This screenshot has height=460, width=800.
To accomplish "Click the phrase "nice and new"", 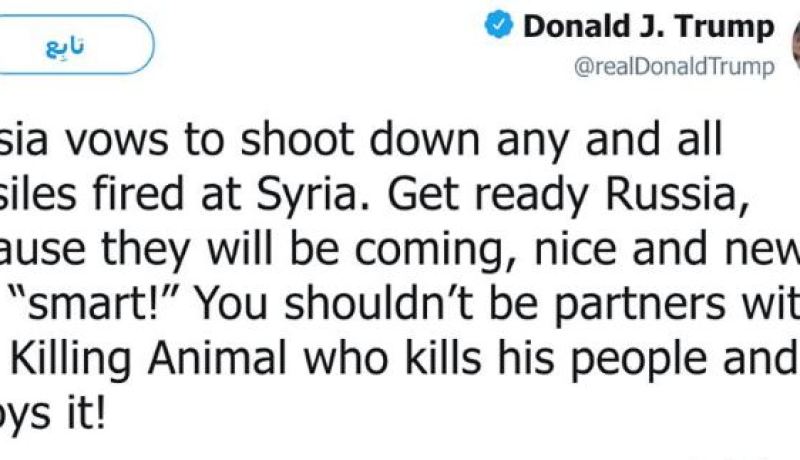I will 667,249.
